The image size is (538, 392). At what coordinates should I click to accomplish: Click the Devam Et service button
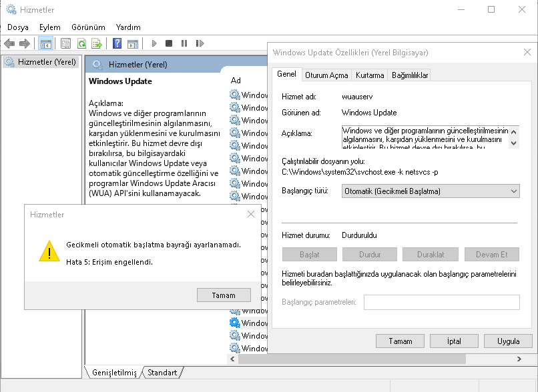(x=492, y=255)
